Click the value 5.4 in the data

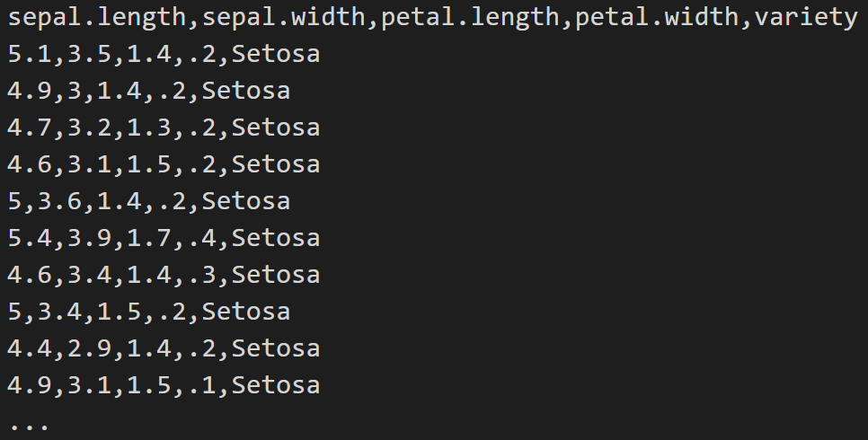30,239
